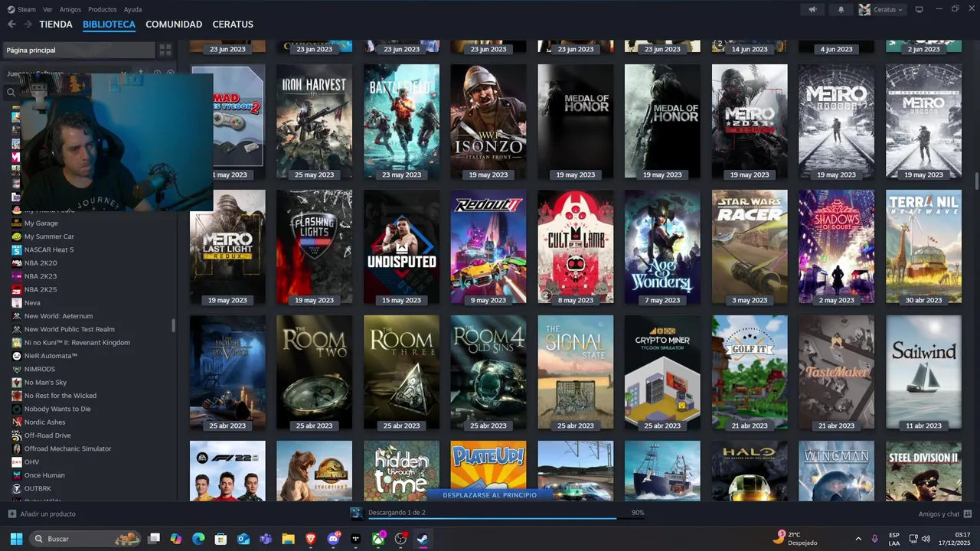980x551 pixels.
Task: Switch library to grid collections view icon
Action: (165, 51)
